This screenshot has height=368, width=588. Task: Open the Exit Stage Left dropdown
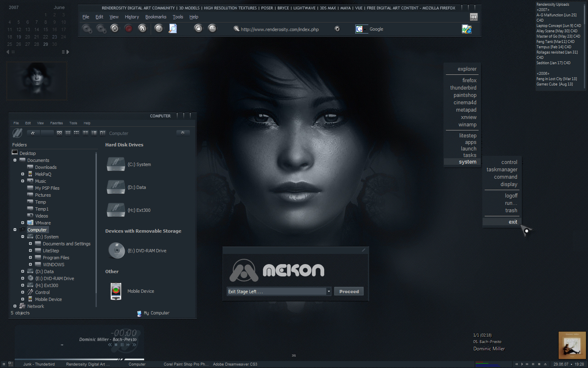tap(329, 292)
